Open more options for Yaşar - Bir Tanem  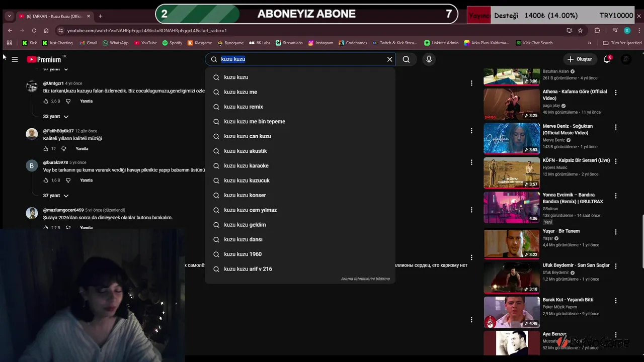coord(615,232)
